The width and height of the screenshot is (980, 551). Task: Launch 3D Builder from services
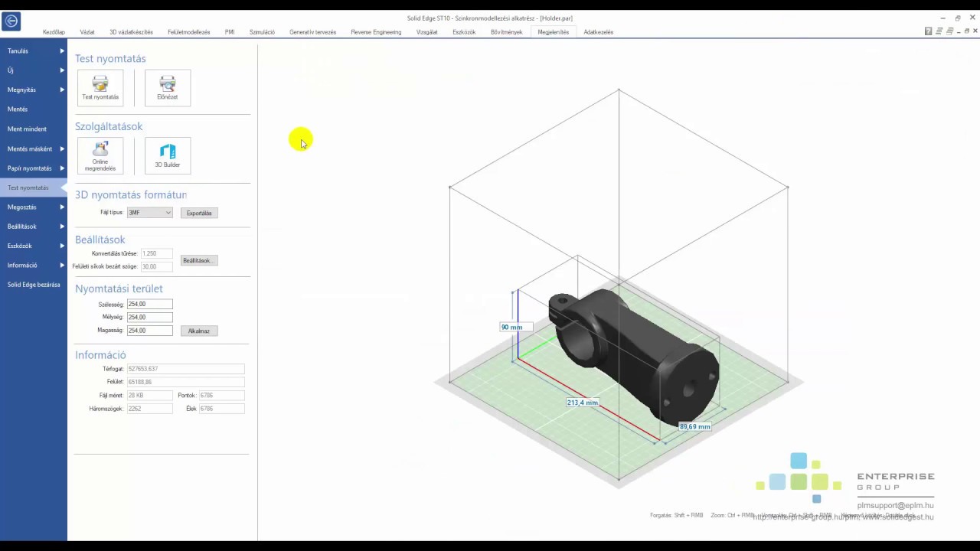click(168, 156)
